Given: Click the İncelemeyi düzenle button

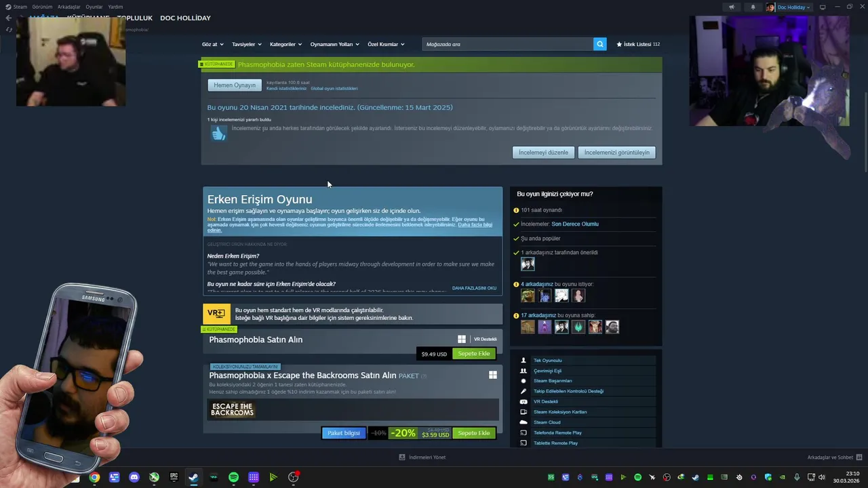Looking at the screenshot, I should click(x=543, y=152).
